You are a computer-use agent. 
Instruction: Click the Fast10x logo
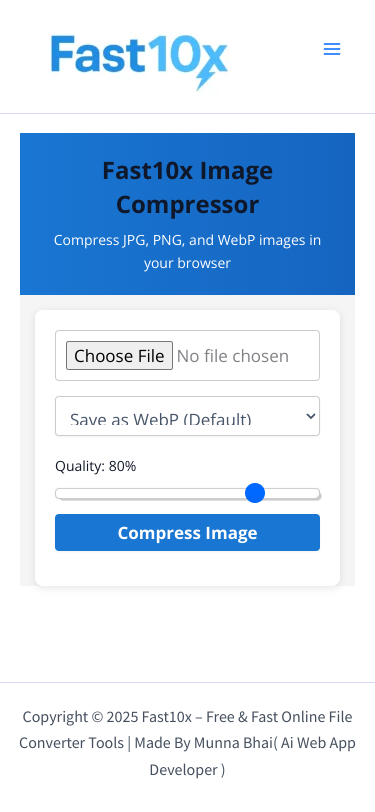(139, 62)
